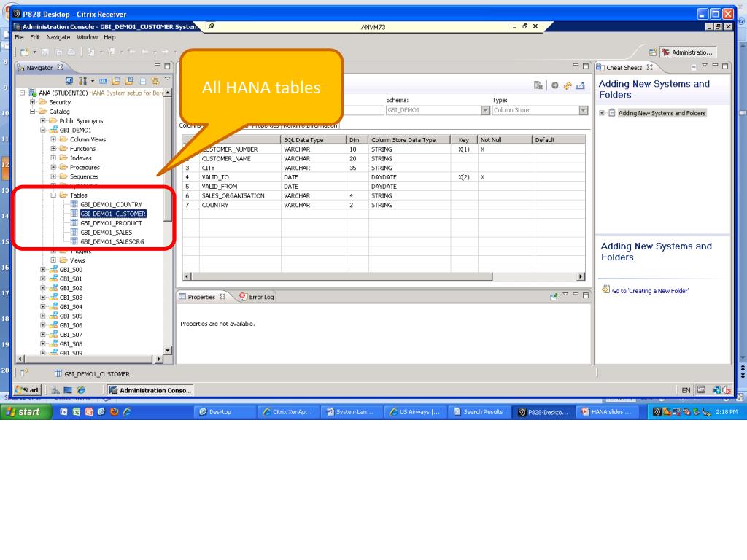Follow the Go to 'Creating a New Folder' link

pos(650,290)
